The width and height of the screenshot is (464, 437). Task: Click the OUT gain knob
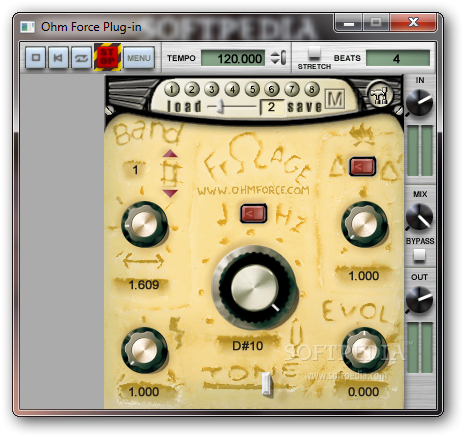[x=419, y=300]
